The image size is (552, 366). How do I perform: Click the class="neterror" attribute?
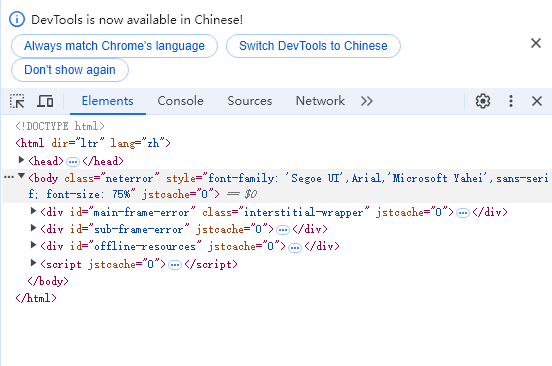click(112, 178)
